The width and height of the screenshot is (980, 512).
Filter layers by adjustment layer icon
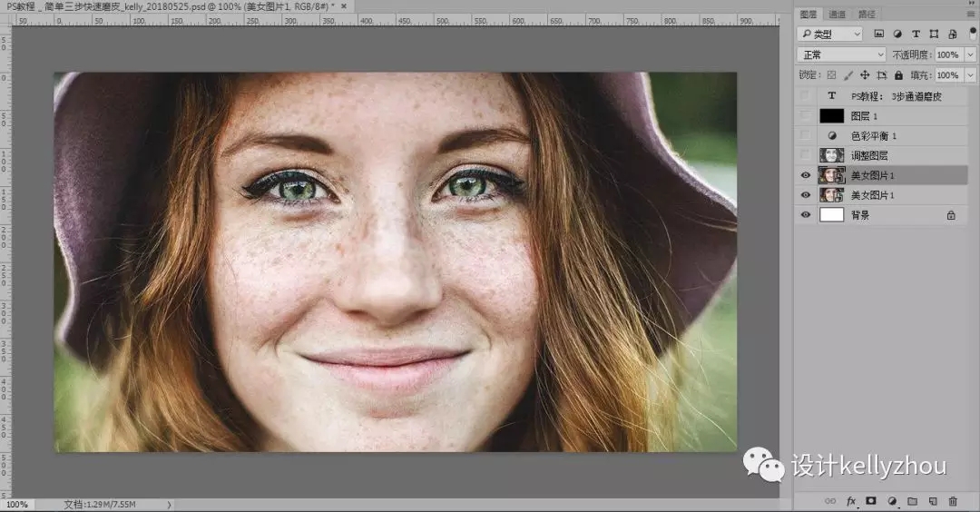coord(897,34)
